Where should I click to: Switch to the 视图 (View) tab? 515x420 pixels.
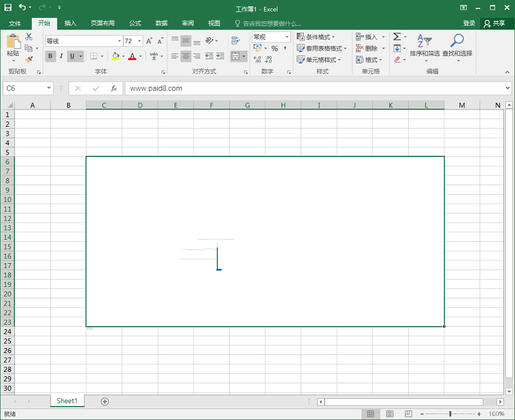[x=214, y=23]
